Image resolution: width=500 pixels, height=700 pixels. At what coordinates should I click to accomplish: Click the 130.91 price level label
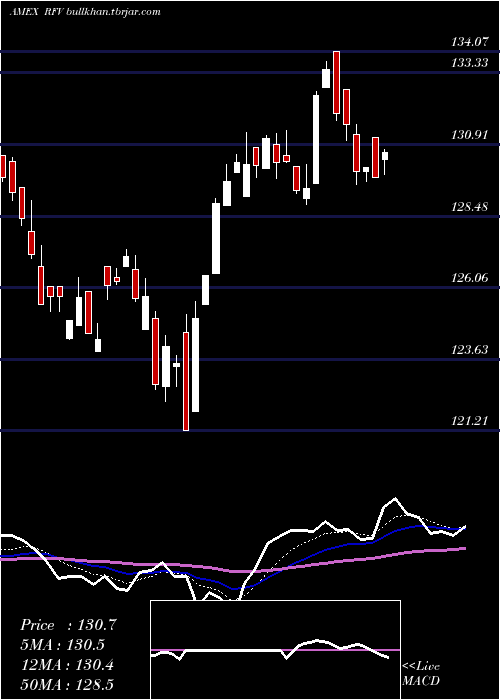[x=470, y=135]
